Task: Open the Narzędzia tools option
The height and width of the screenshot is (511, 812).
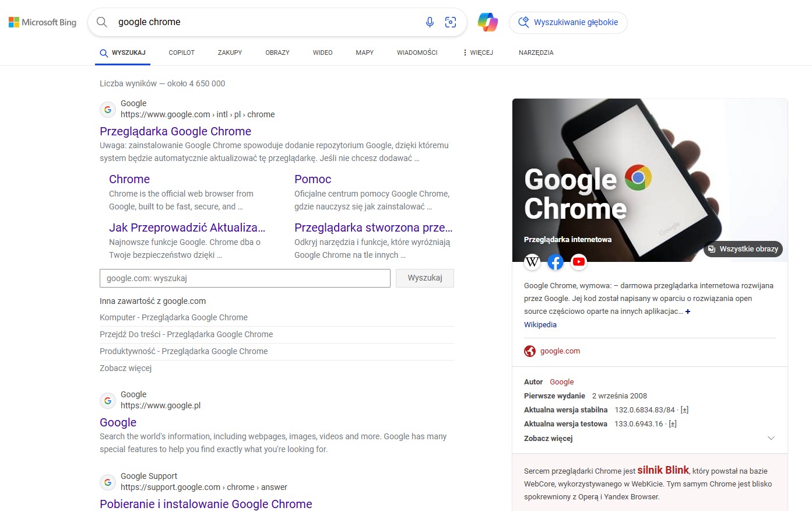Action: coord(536,52)
